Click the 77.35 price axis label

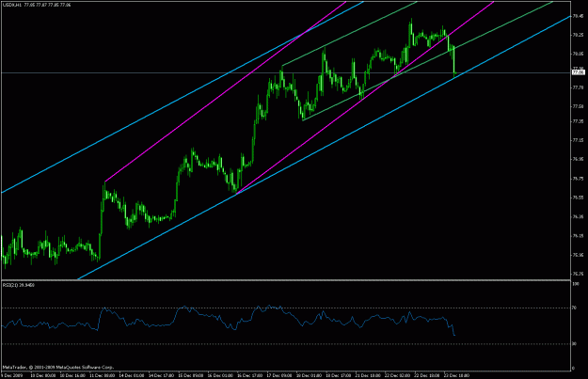click(x=578, y=121)
